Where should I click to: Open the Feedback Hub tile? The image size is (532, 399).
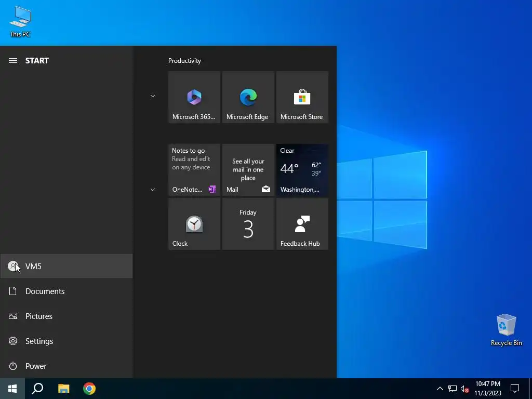[x=302, y=224]
